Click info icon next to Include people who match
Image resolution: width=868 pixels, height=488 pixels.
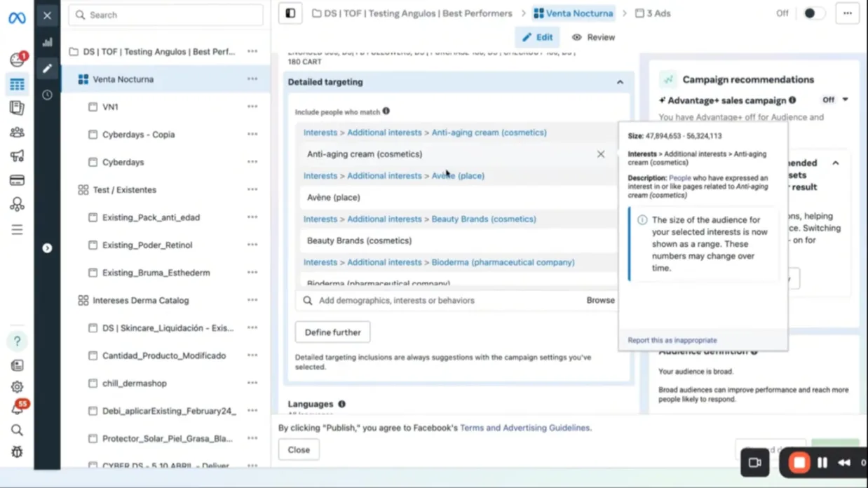pyautogui.click(x=386, y=111)
